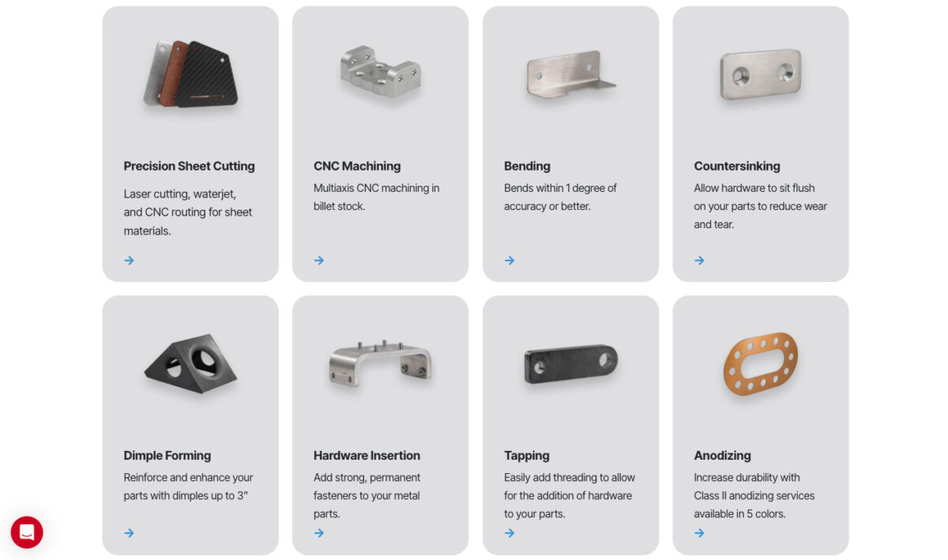This screenshot has height=560, width=948.
Task: Open the Precision Sheet Cutting heading link
Action: 189,166
